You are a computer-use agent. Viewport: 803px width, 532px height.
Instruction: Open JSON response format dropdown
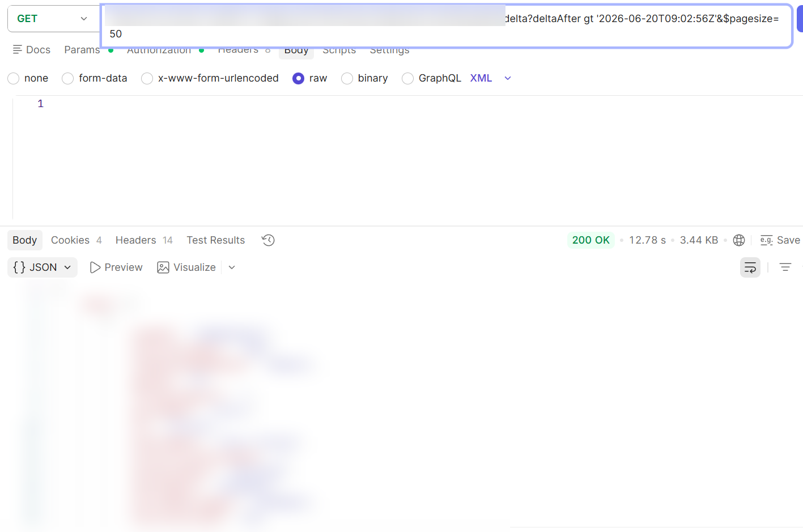(x=43, y=267)
